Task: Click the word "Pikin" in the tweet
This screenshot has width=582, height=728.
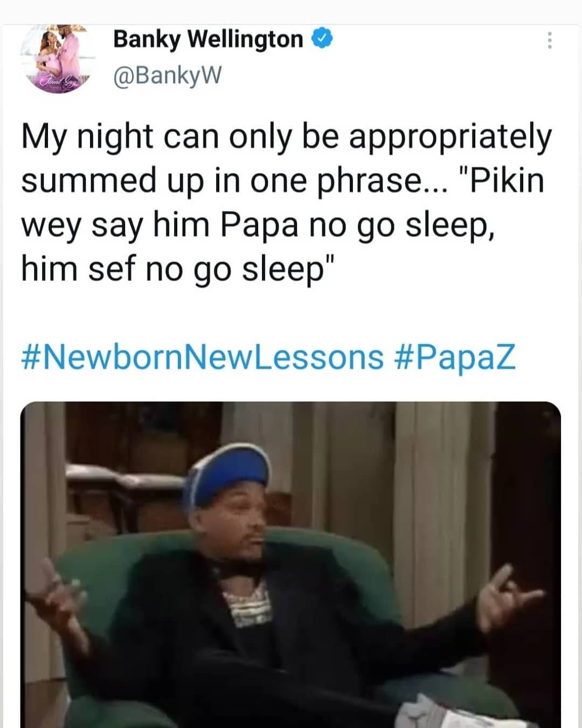Action: pos(507,181)
